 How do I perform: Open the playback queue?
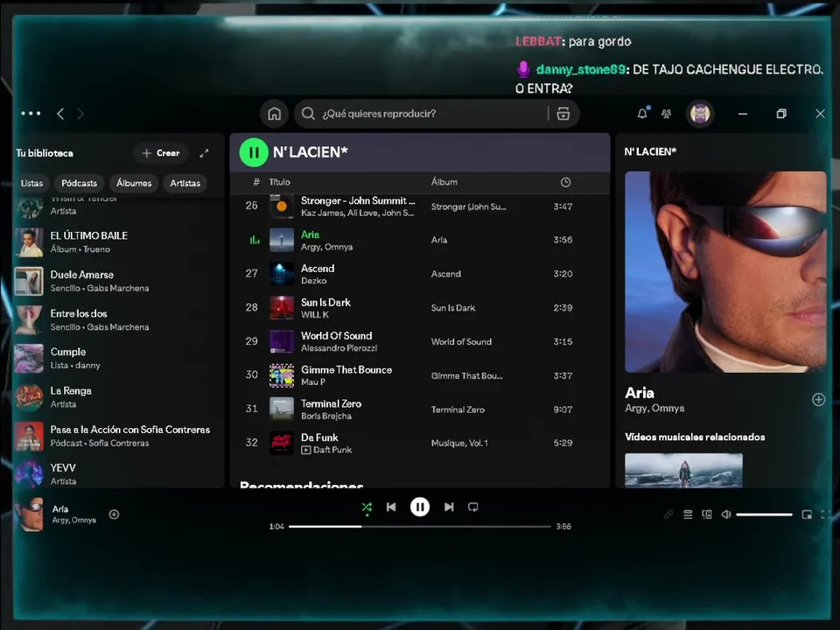point(688,514)
